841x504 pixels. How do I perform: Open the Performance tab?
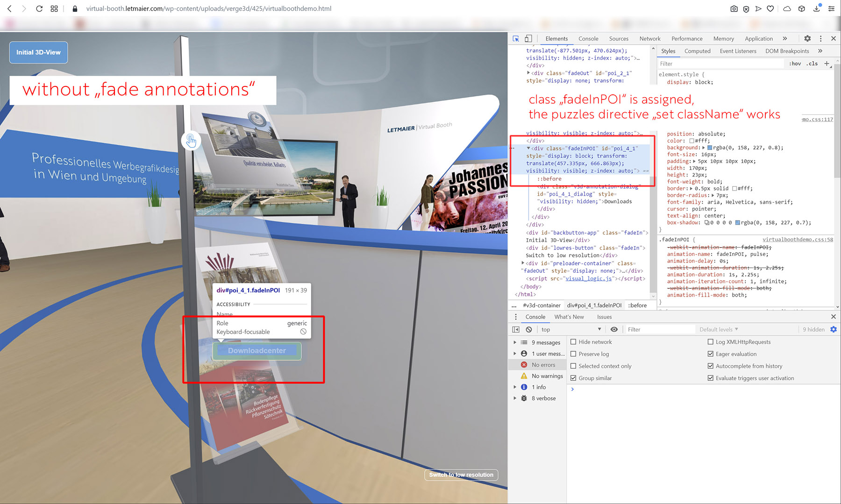pyautogui.click(x=687, y=39)
